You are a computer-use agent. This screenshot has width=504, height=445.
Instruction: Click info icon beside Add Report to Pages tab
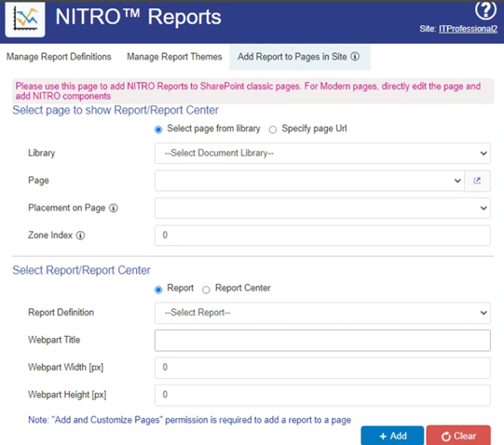pyautogui.click(x=355, y=57)
